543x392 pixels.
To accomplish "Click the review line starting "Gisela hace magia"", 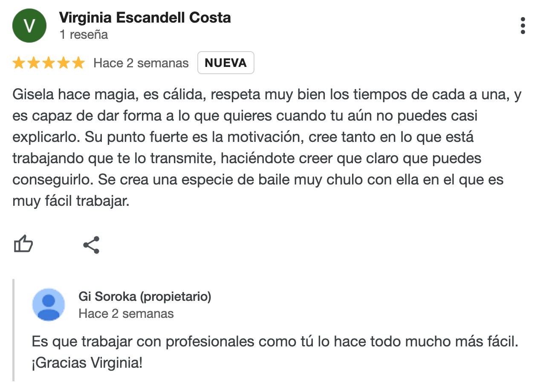I will tap(267, 95).
